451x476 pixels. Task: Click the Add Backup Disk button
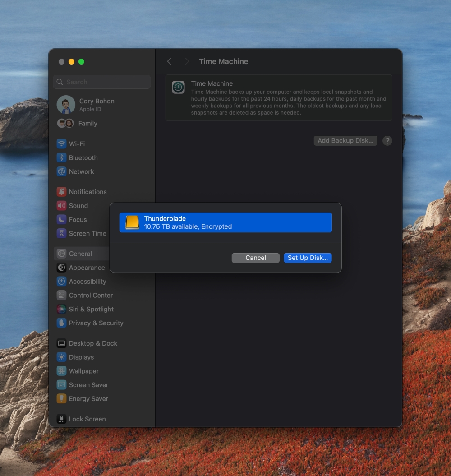[x=345, y=140]
